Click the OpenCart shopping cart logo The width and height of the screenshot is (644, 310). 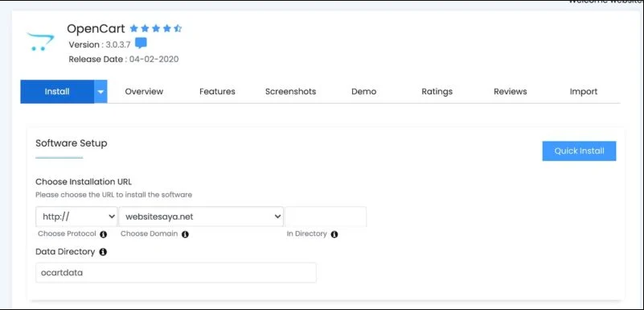40,42
